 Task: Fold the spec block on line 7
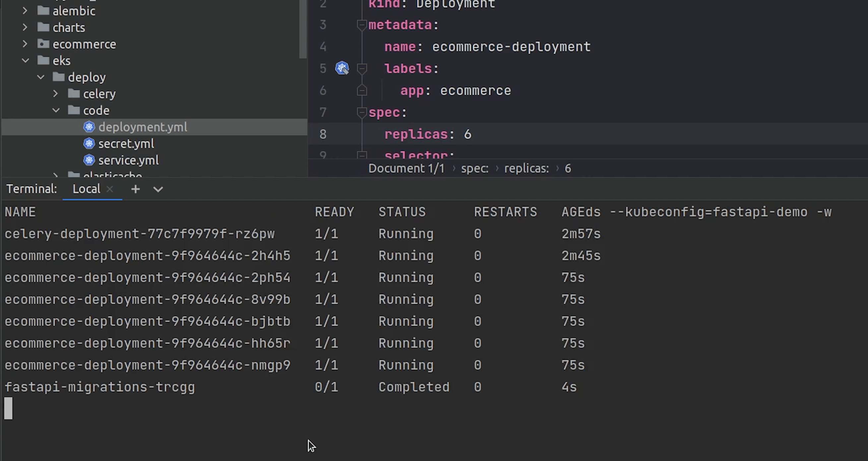(361, 112)
